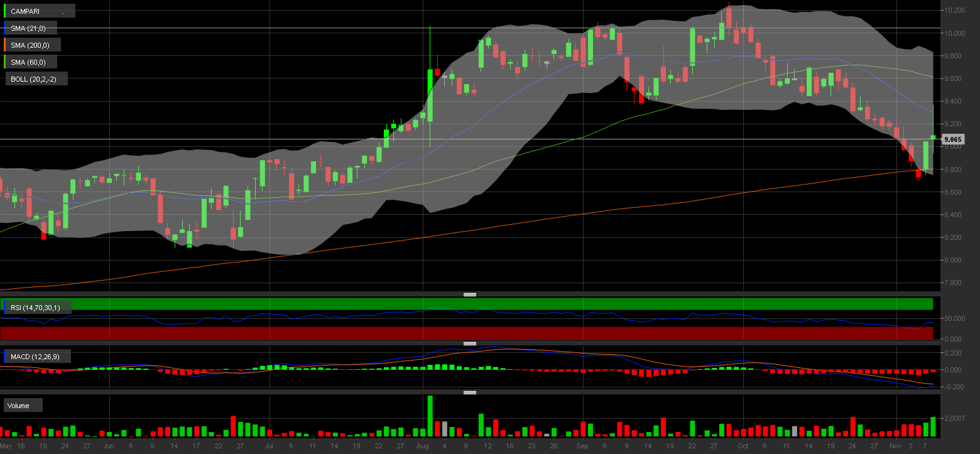Screen dimensions: 980x454
Task: Click the Sep label on the date axis
Action: click(582, 446)
